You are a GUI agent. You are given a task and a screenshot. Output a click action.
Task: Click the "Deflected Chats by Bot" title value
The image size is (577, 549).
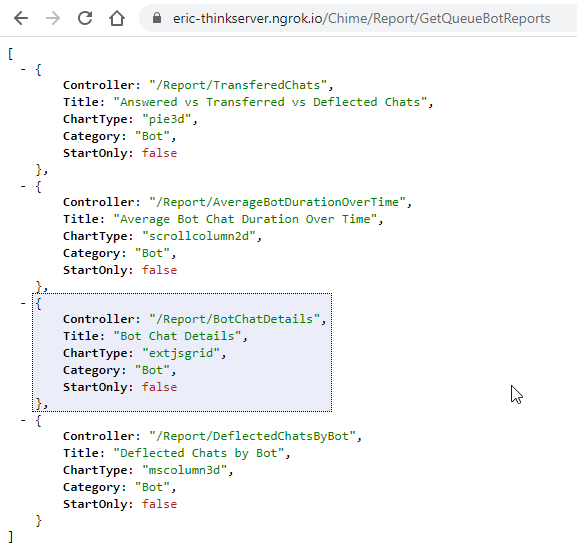tap(199, 453)
